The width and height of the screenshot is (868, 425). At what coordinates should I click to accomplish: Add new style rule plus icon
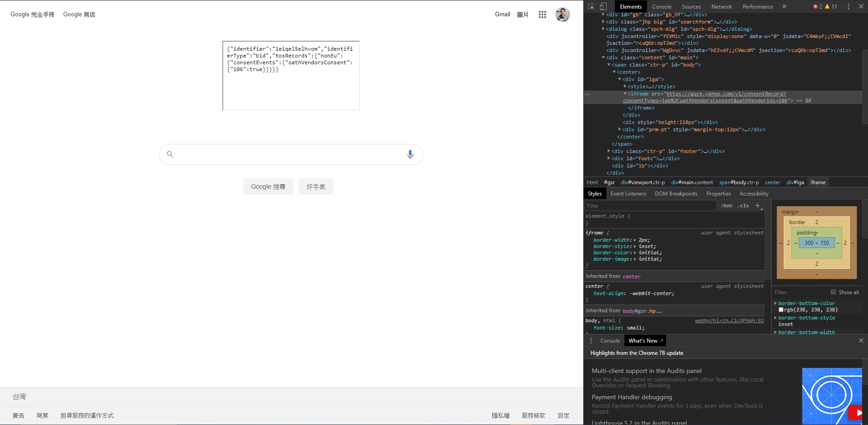click(x=758, y=206)
